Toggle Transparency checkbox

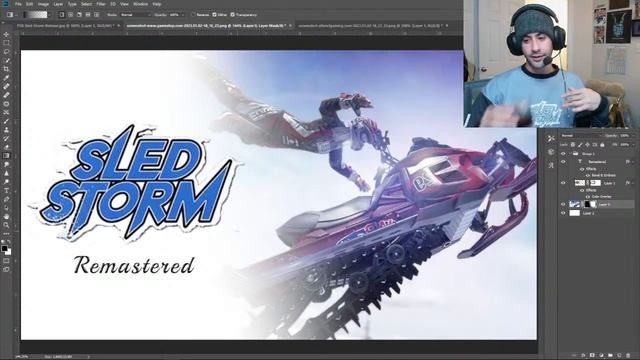232,15
